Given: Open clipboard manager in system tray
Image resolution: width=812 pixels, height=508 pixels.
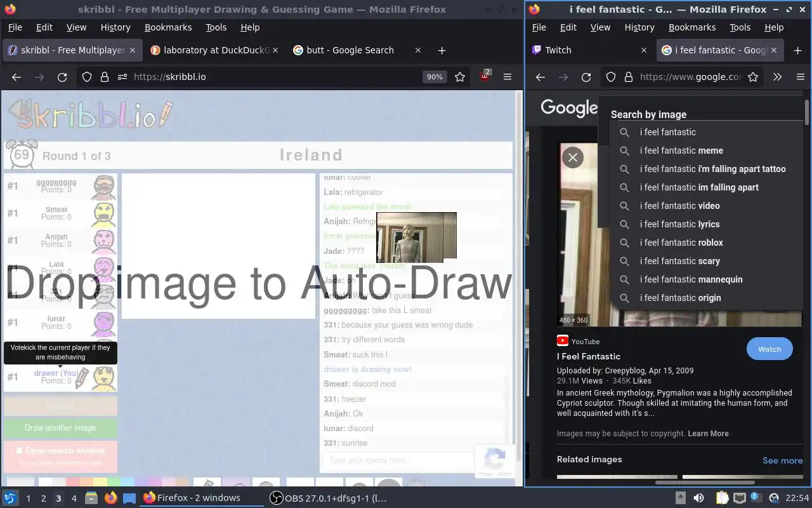Looking at the screenshot, I should point(723,498).
